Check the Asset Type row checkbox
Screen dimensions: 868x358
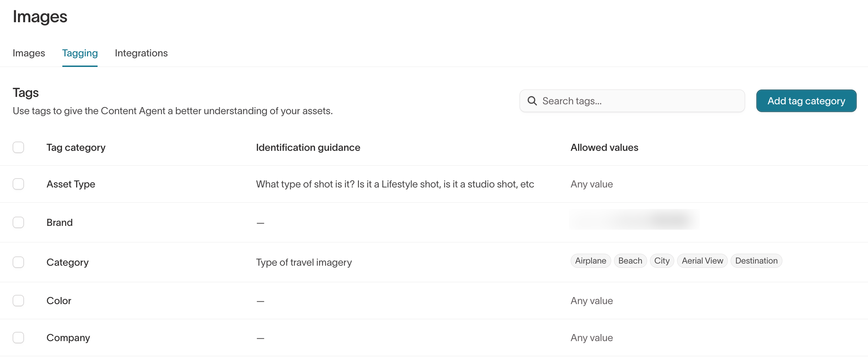(x=18, y=184)
